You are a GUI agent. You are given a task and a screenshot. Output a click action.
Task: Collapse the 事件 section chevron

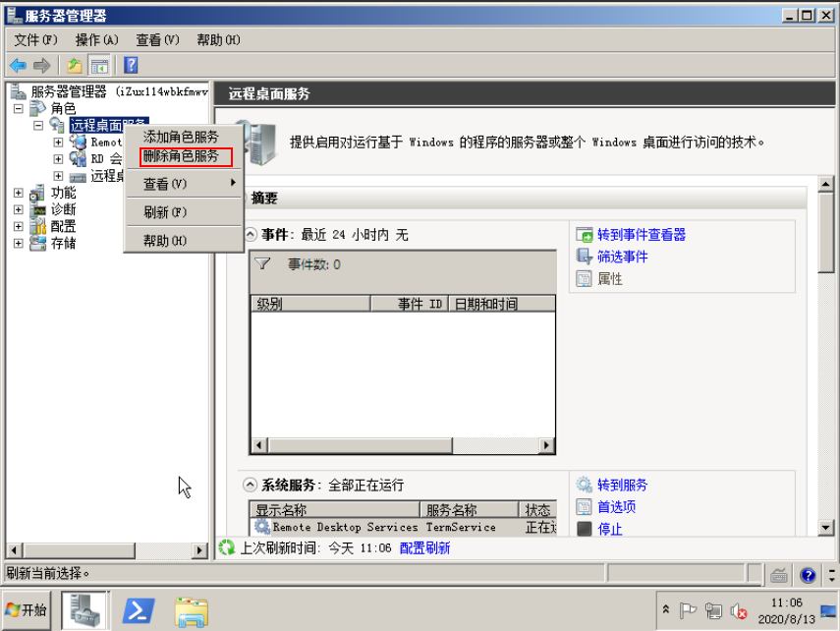coord(251,235)
